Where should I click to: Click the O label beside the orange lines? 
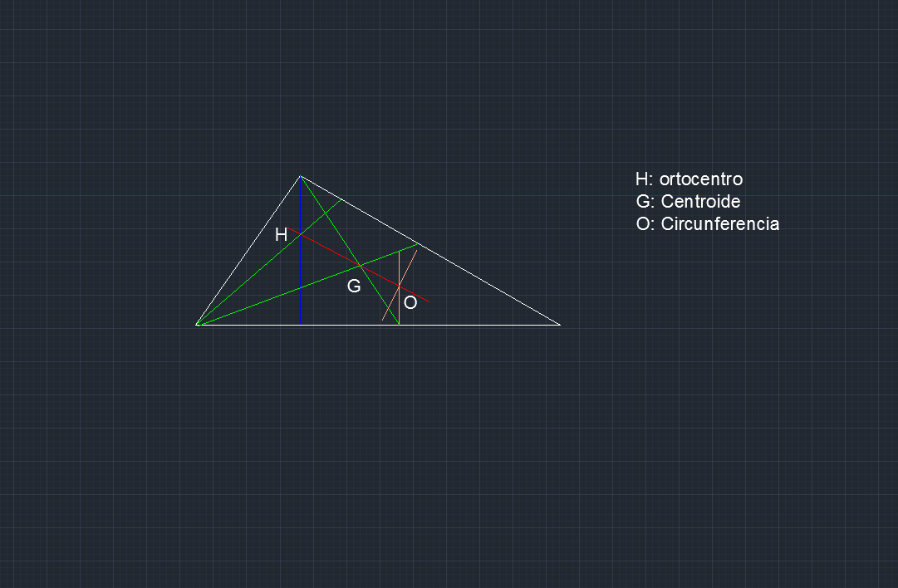click(x=410, y=303)
